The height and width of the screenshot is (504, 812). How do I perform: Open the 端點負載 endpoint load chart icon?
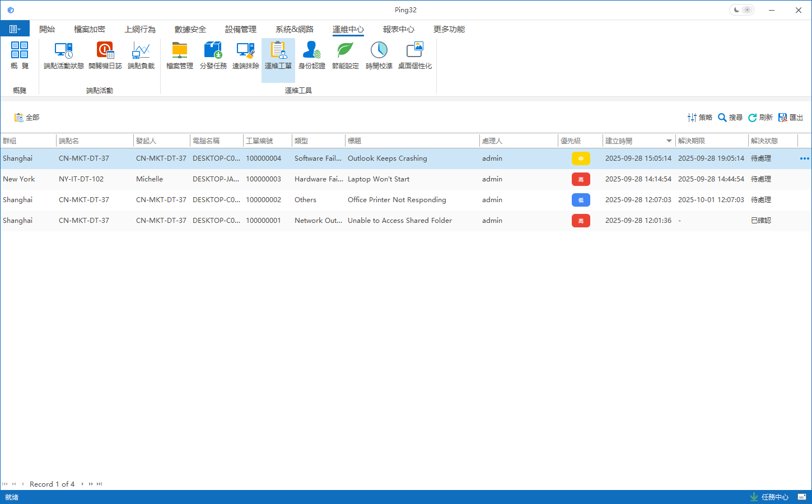pos(141,55)
